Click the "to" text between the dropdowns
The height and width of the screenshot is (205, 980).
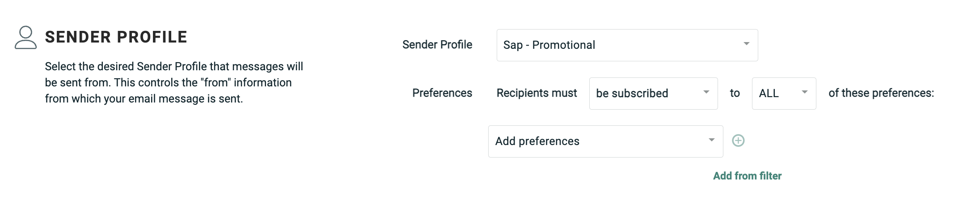[735, 93]
